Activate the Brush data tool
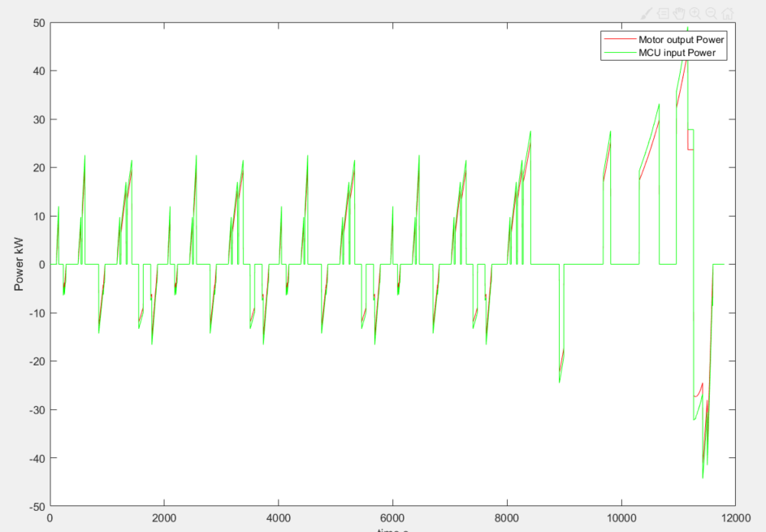Viewport: 766px width, 532px height. click(647, 14)
